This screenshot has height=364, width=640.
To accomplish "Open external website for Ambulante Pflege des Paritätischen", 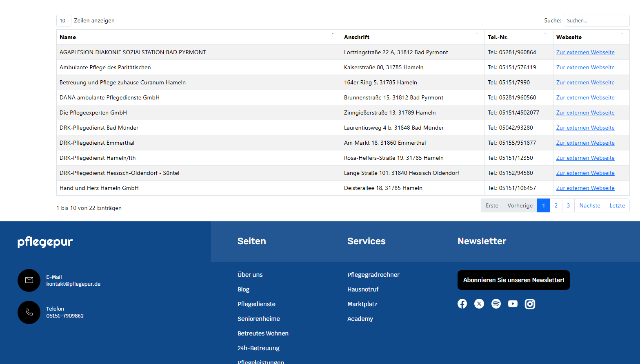I will (585, 67).
